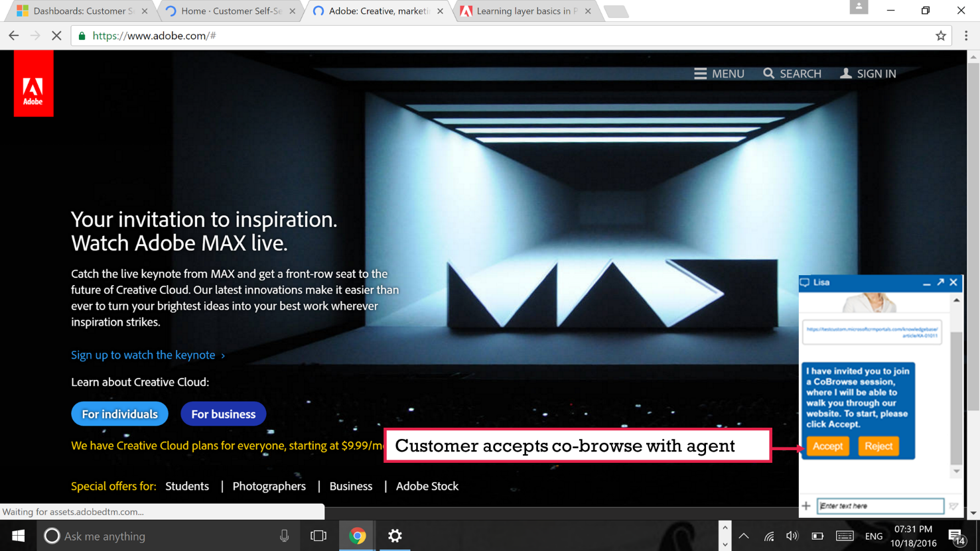Click the Adobe logo in the header
The height and width of the screenshot is (551, 980).
coord(33,84)
